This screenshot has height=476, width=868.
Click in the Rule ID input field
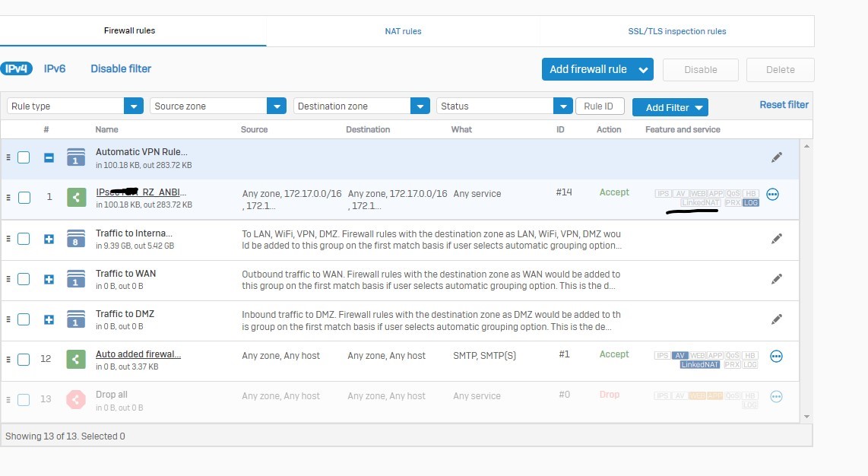(x=600, y=106)
